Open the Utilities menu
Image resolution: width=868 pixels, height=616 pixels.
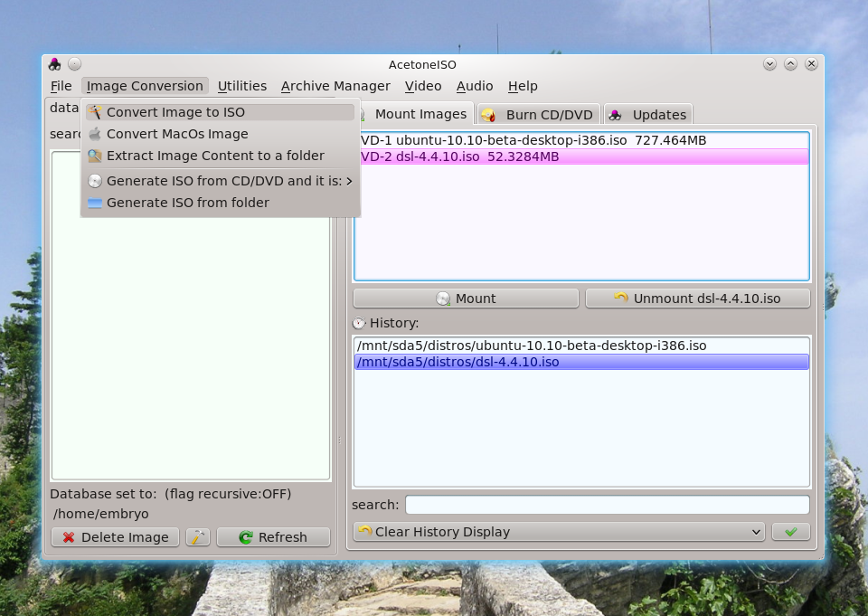point(242,86)
